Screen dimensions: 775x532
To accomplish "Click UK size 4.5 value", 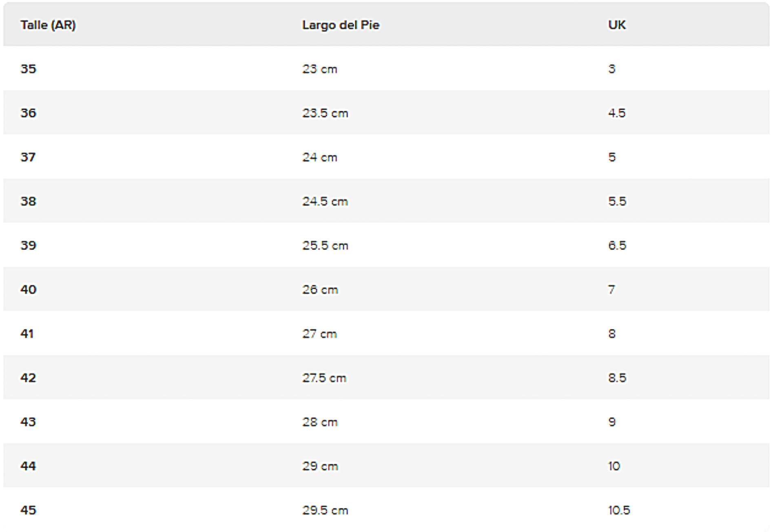I will 617,113.
